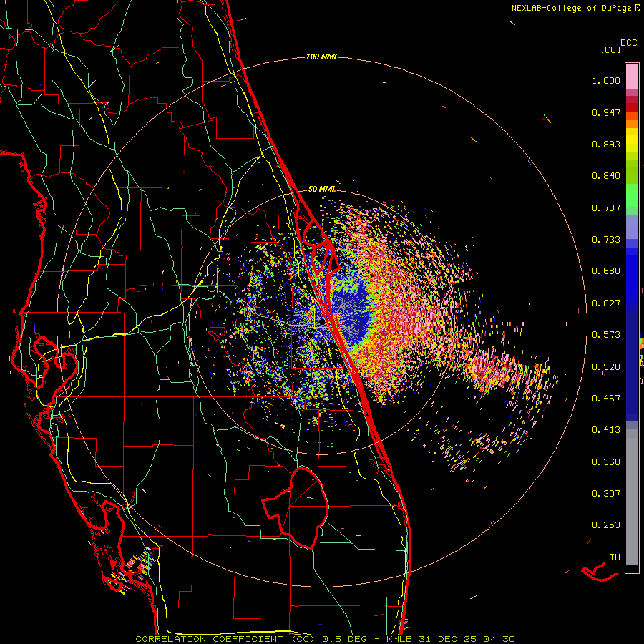Select the 0.467 color scale value
The width and height of the screenshot is (644, 644).
coord(606,399)
